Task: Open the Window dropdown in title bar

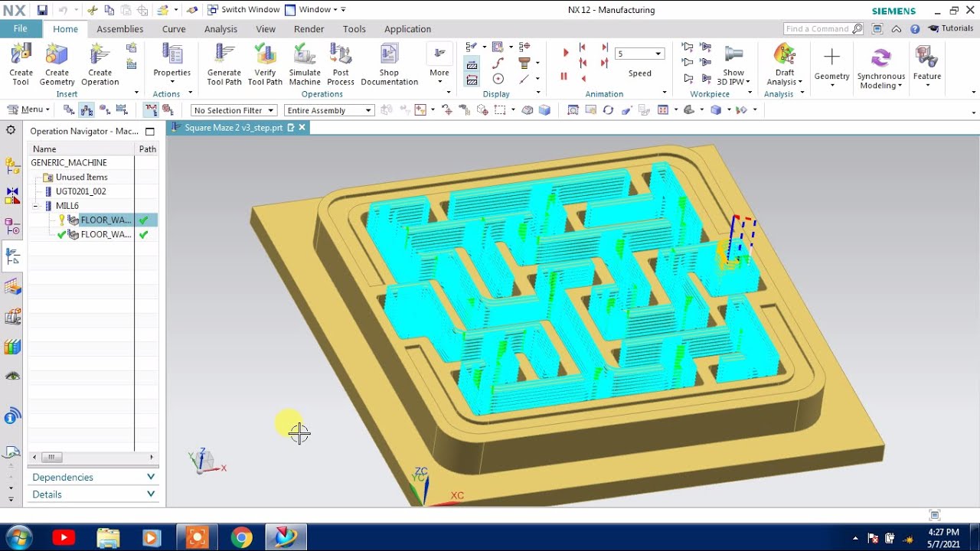Action: [315, 10]
